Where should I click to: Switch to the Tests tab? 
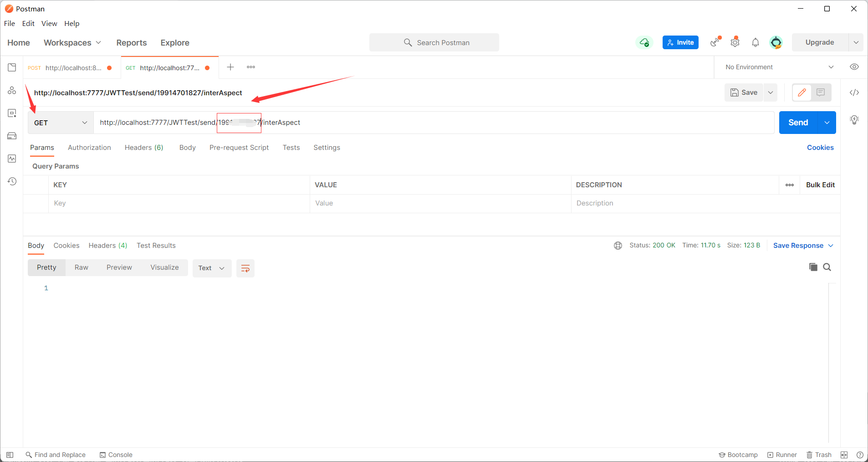pos(291,148)
